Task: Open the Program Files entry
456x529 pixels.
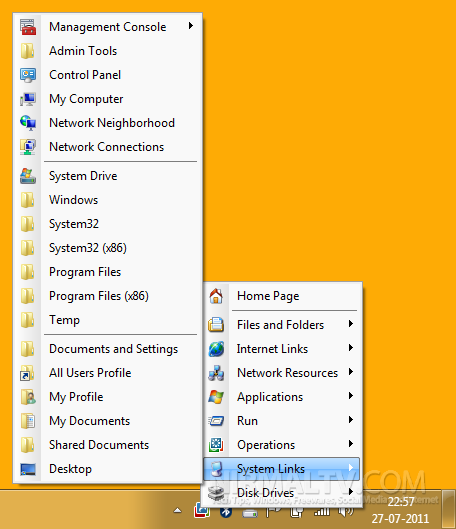Action: tap(108, 272)
